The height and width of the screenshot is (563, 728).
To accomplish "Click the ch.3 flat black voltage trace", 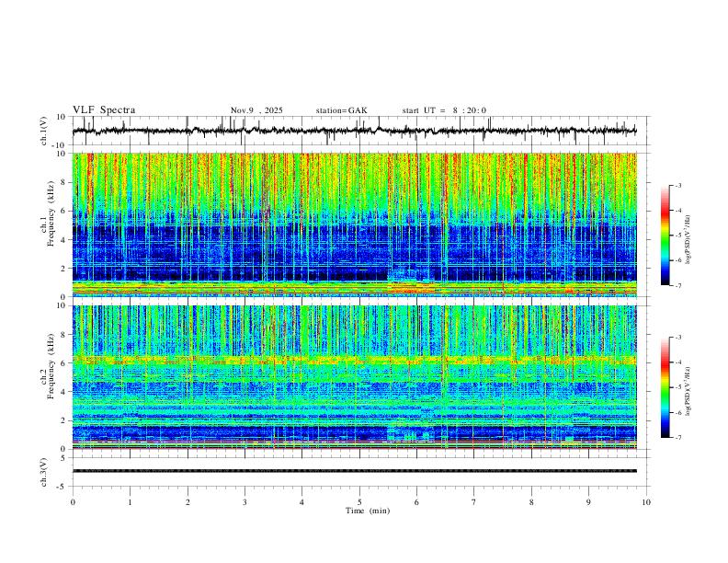I will click(354, 471).
